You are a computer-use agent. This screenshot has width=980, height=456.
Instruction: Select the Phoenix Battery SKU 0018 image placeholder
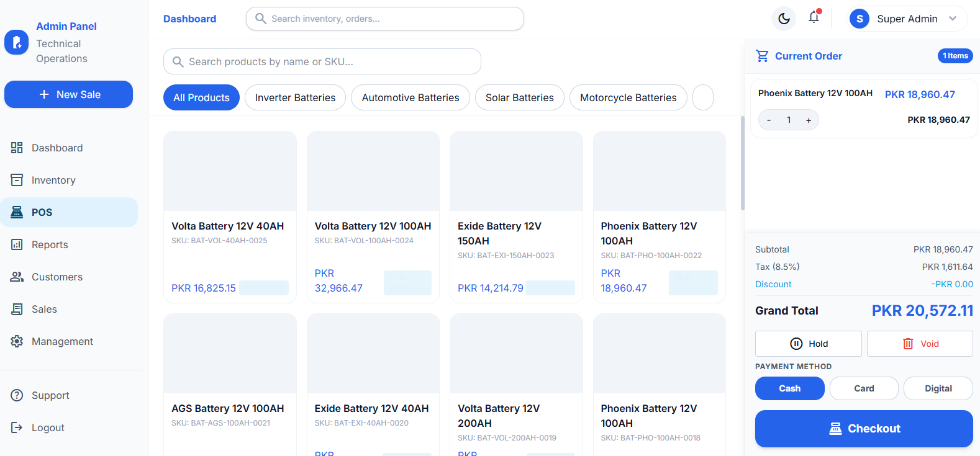(x=660, y=353)
